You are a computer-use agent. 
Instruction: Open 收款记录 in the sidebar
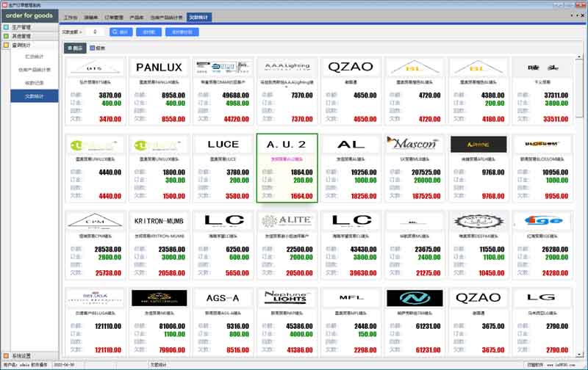[34, 83]
